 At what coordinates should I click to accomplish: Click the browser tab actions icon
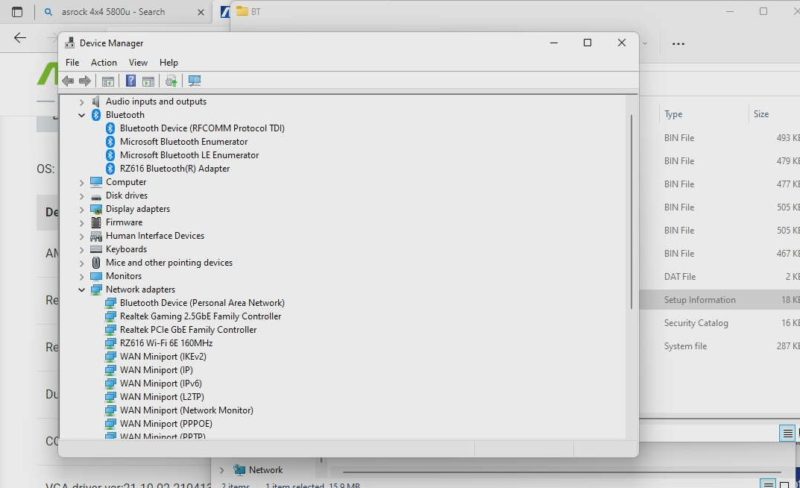pos(17,11)
